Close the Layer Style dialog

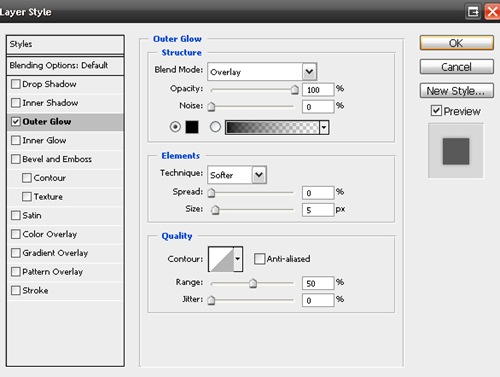[x=492, y=12]
